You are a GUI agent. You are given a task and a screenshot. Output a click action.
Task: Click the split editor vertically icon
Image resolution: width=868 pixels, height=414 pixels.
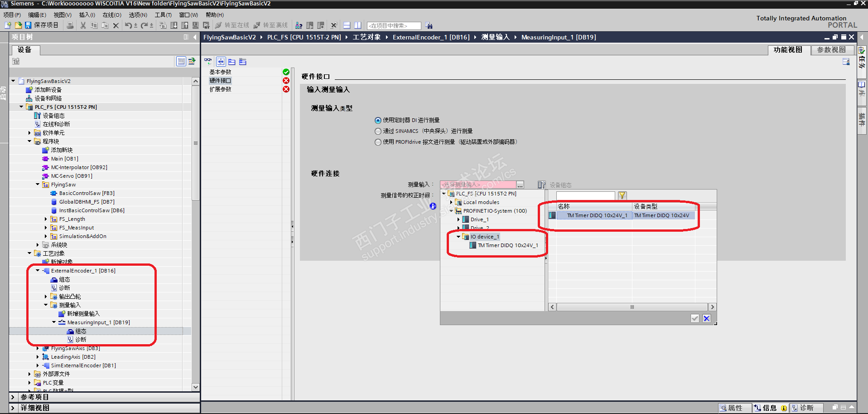click(358, 25)
